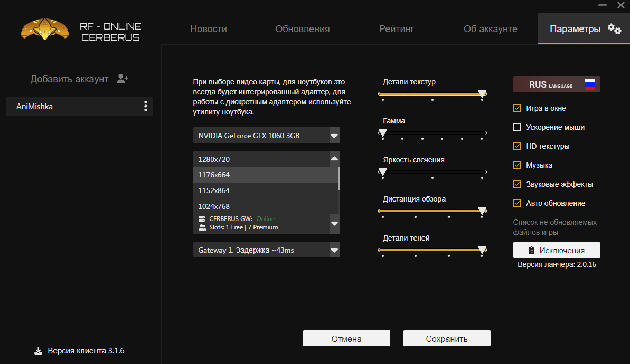Open the Об аккаунте tab

coord(490,29)
